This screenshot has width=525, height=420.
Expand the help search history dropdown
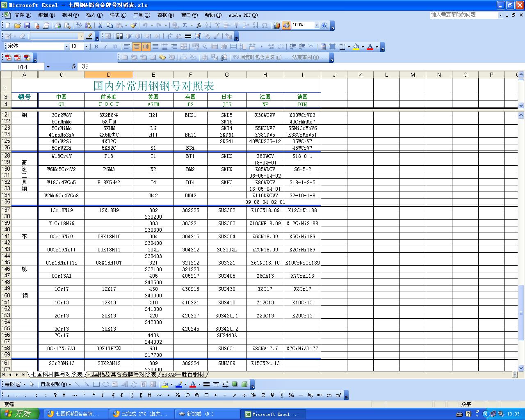(x=500, y=15)
